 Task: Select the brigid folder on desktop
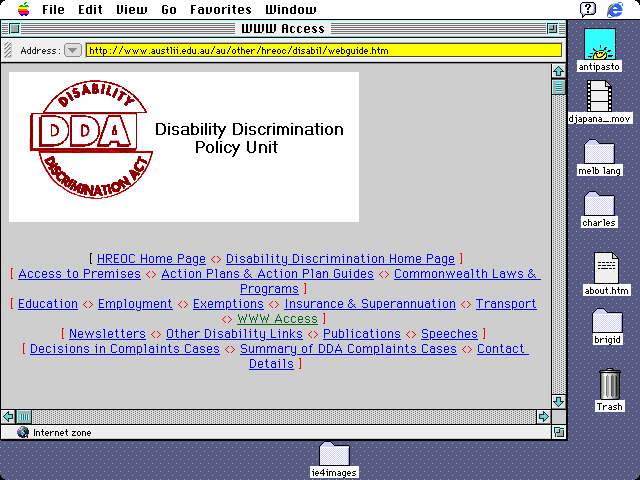(x=606, y=322)
